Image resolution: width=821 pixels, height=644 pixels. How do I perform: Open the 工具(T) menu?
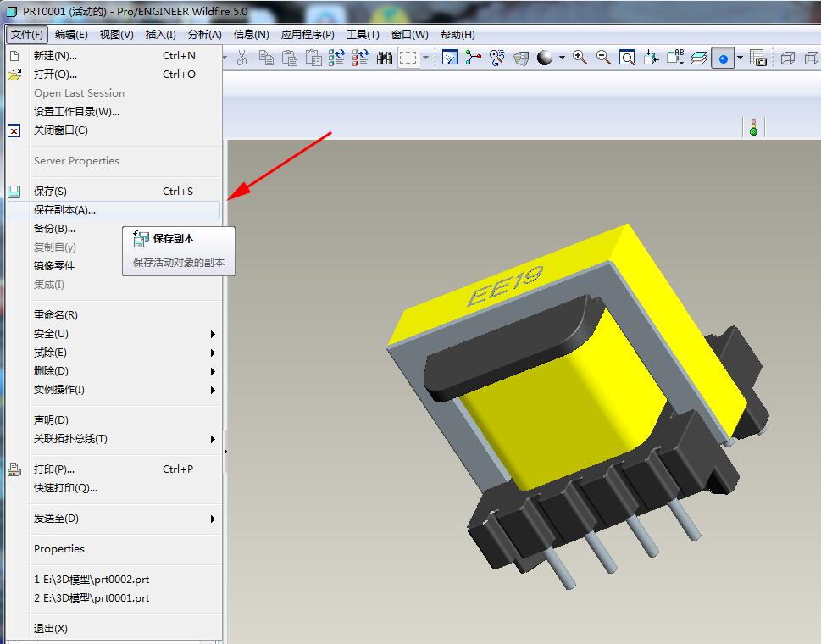coord(363,35)
